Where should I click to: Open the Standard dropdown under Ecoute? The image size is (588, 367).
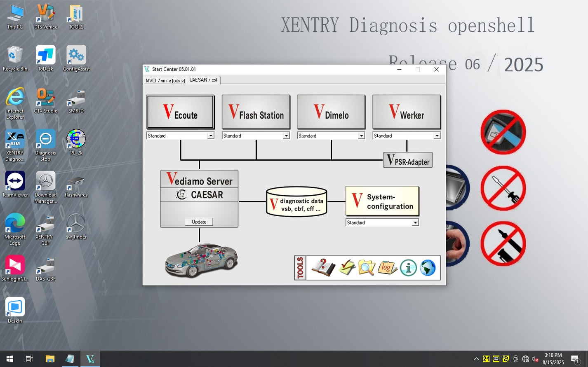click(x=210, y=136)
